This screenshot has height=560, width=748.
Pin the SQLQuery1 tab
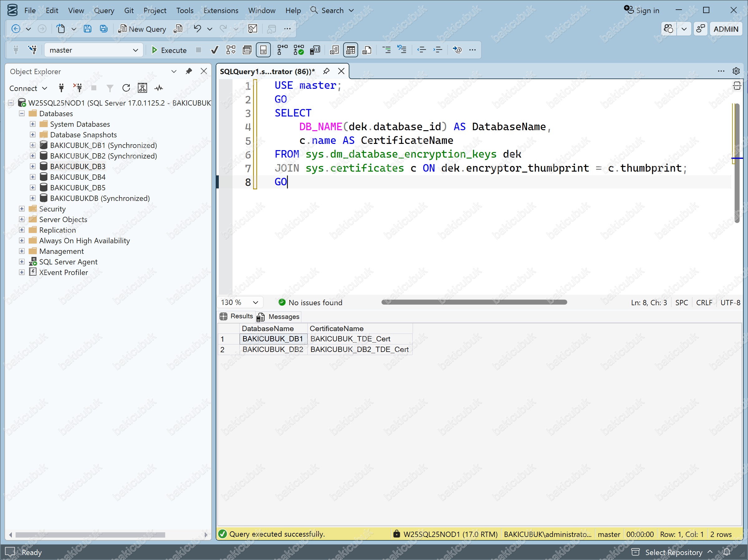click(326, 71)
